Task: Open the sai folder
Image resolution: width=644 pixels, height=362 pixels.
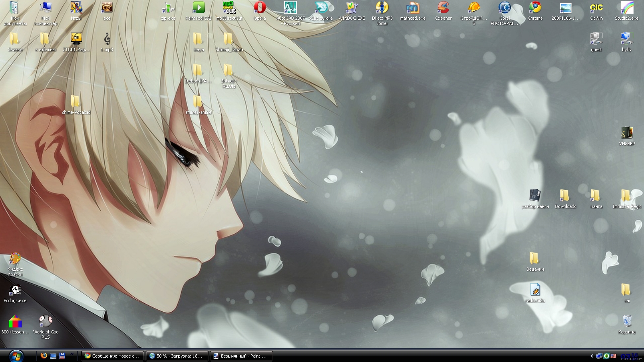Action: pyautogui.click(x=627, y=293)
